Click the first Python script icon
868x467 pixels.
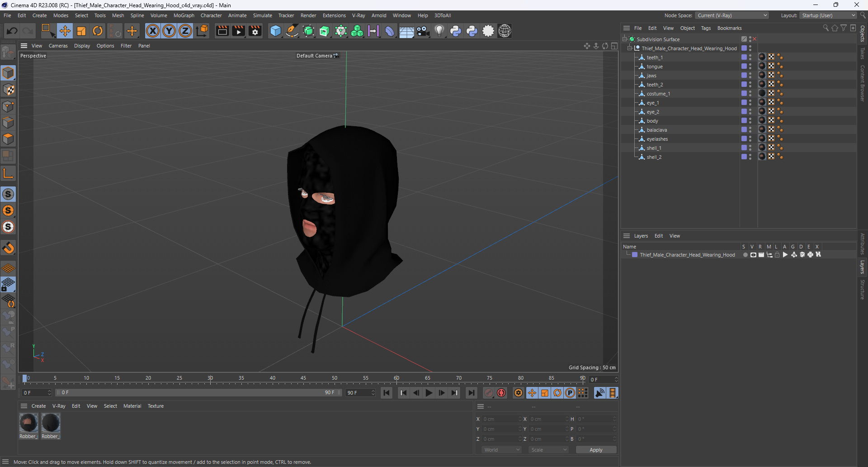point(456,31)
